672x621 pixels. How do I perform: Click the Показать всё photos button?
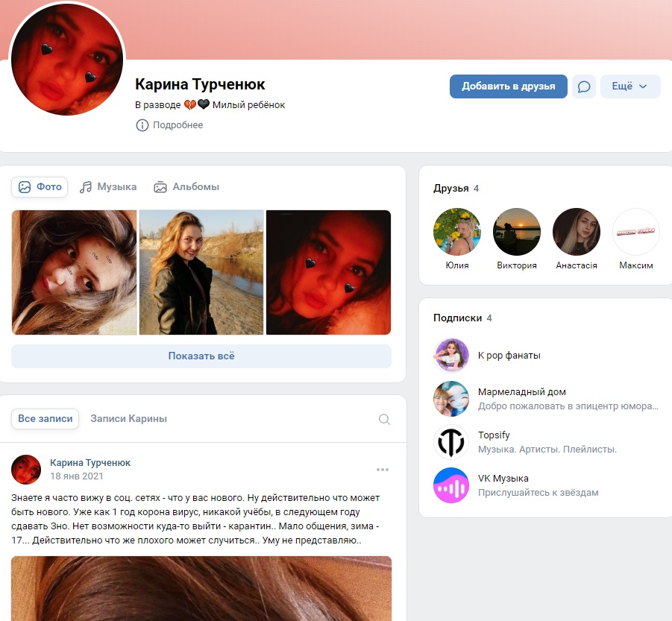coord(201,356)
